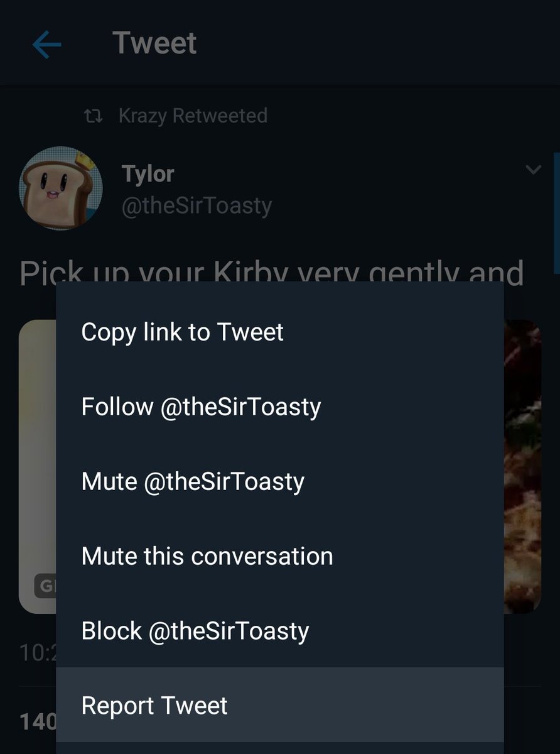Click the 140 count below the tweet
This screenshot has height=754, width=560.
point(38,721)
